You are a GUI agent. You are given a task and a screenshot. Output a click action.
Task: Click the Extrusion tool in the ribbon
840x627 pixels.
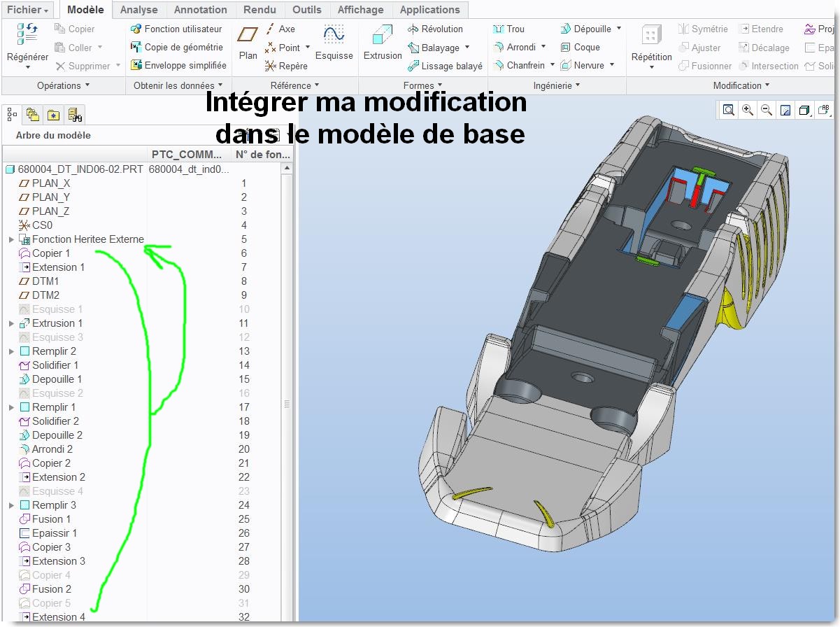pos(383,43)
